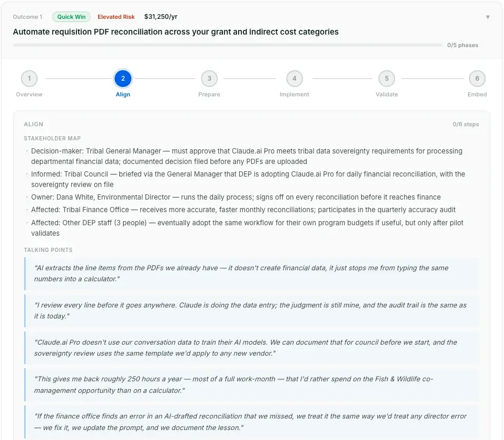The height and width of the screenshot is (440, 504).
Task: Select the Validate step circle
Action: (387, 78)
